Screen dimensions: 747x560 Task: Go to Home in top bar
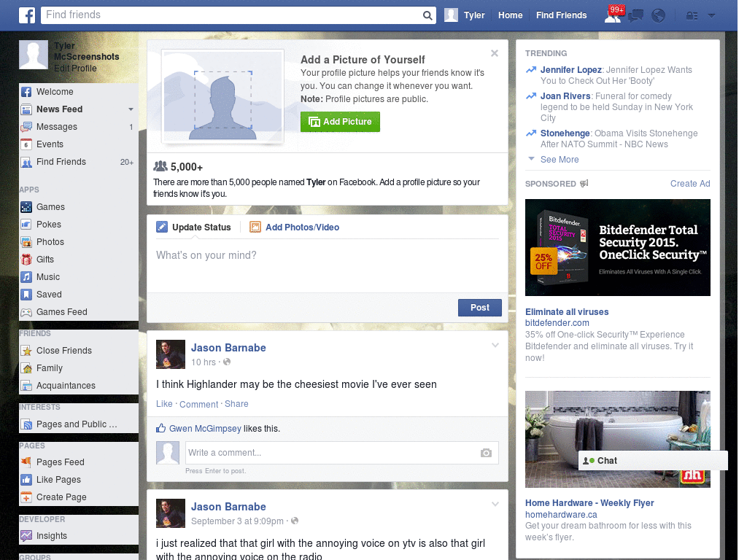point(510,15)
